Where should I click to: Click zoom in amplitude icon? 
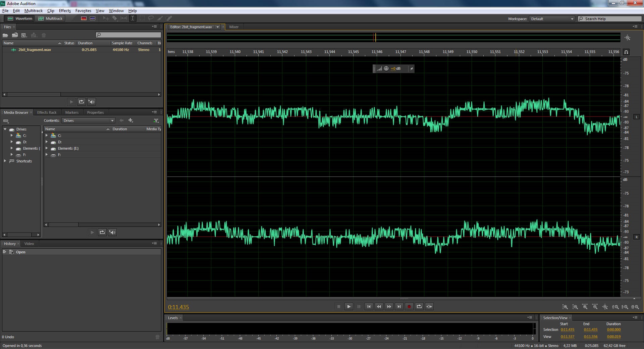pyautogui.click(x=565, y=307)
